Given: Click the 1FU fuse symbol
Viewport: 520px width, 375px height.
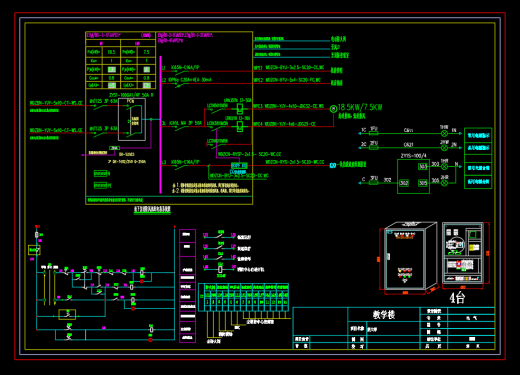Looking at the screenshot, I should click(x=374, y=133).
